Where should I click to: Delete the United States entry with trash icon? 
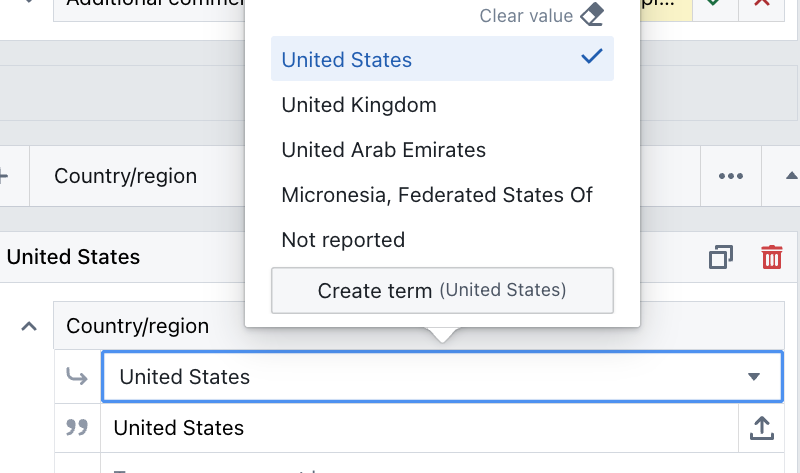coord(772,257)
